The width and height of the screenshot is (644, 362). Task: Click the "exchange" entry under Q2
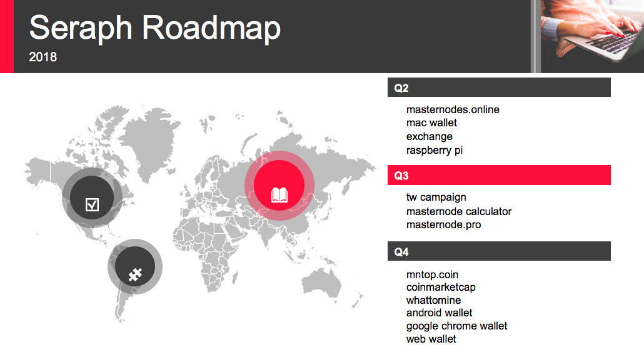[429, 137]
